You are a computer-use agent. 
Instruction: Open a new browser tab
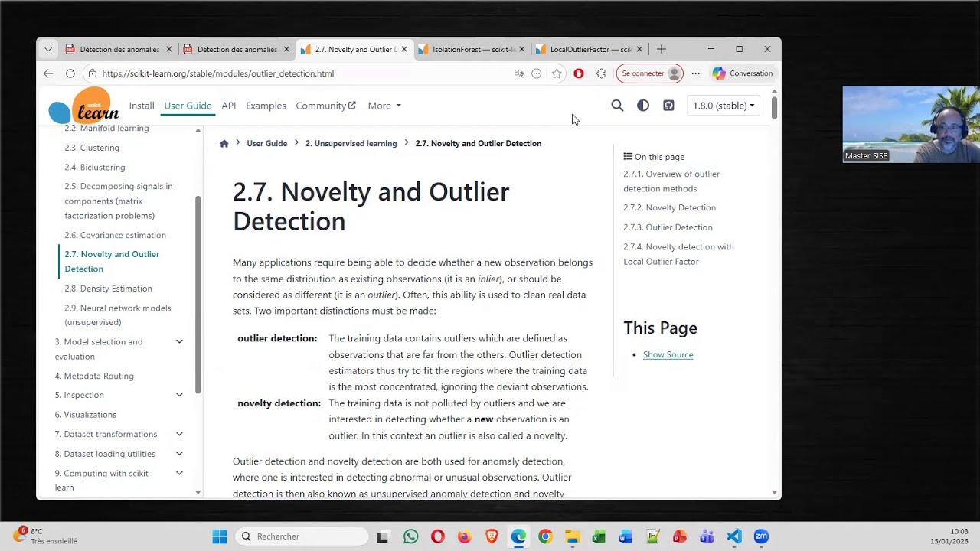[661, 49]
